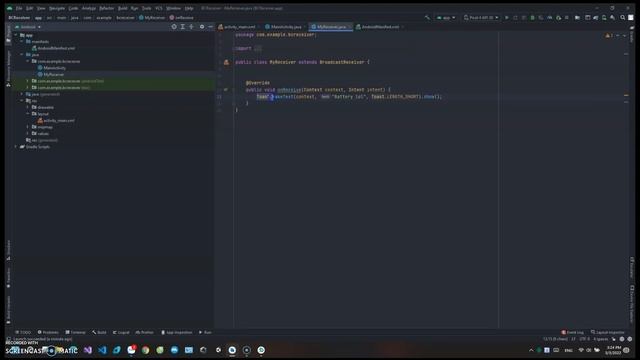This screenshot has width=640, height=360.
Task: Click the Search Everywhere magnifier icon
Action: [622, 18]
